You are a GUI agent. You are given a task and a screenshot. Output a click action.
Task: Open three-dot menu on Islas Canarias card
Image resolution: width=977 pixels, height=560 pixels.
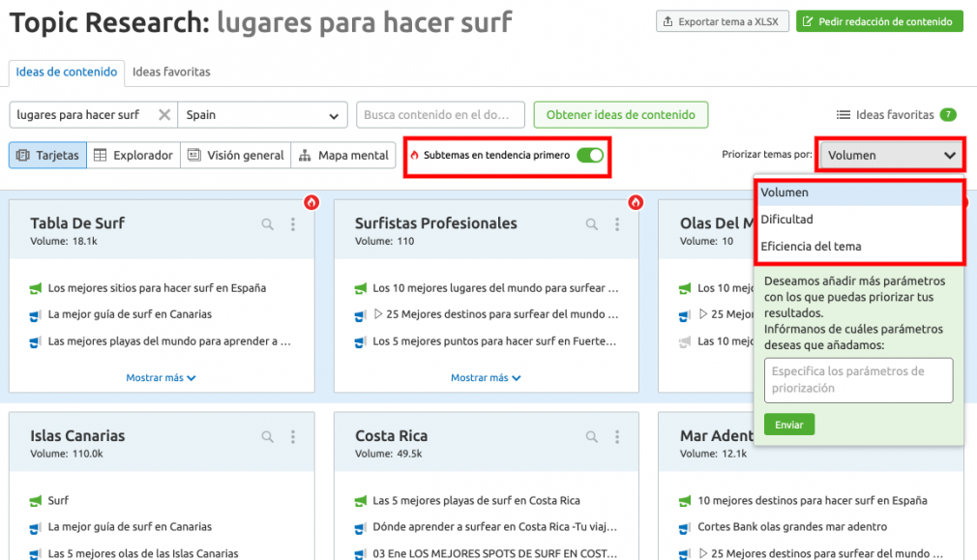pyautogui.click(x=293, y=437)
